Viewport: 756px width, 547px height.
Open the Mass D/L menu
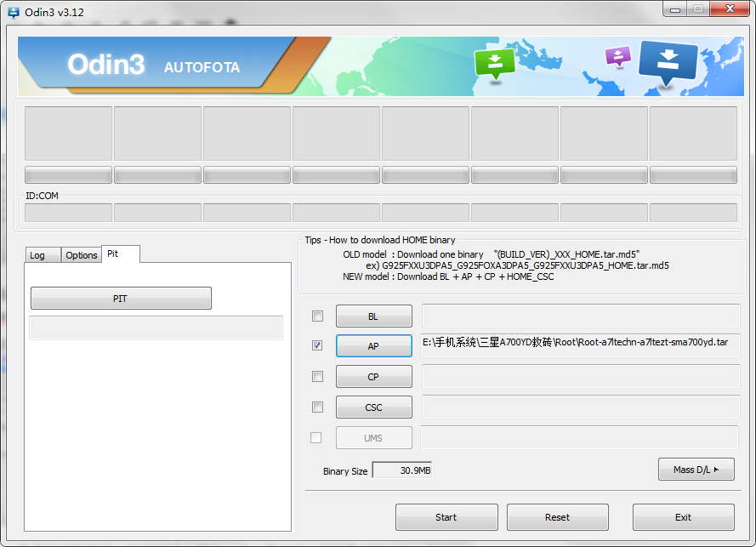click(x=696, y=470)
